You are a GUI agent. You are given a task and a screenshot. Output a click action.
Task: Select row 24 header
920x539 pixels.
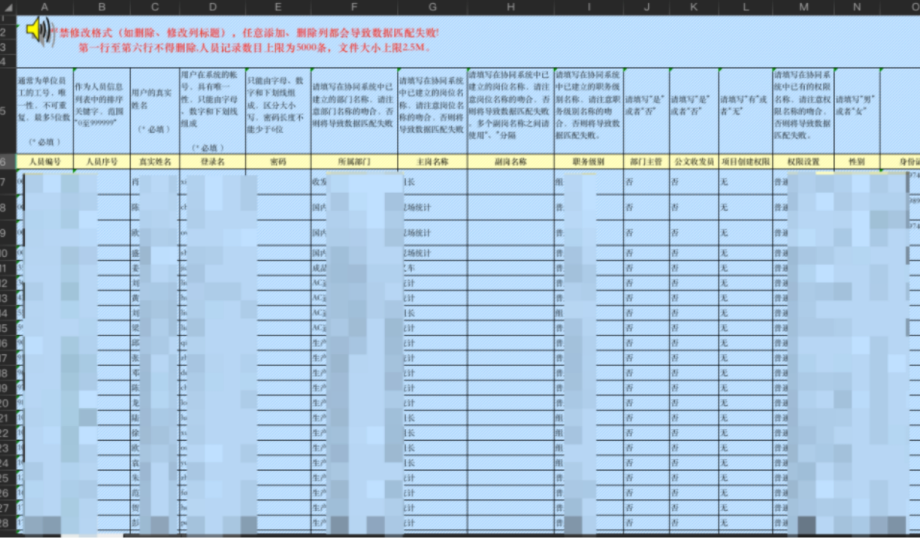8,463
